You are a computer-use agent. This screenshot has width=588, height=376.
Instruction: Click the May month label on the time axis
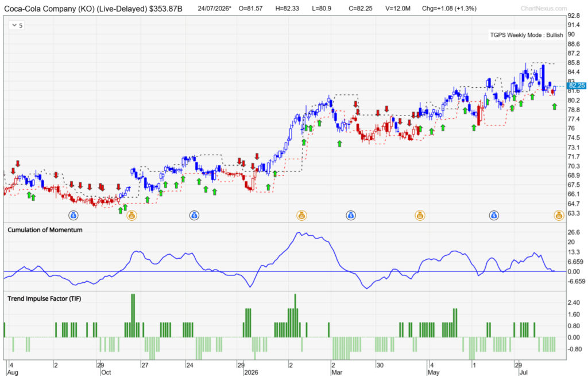tap(433, 372)
